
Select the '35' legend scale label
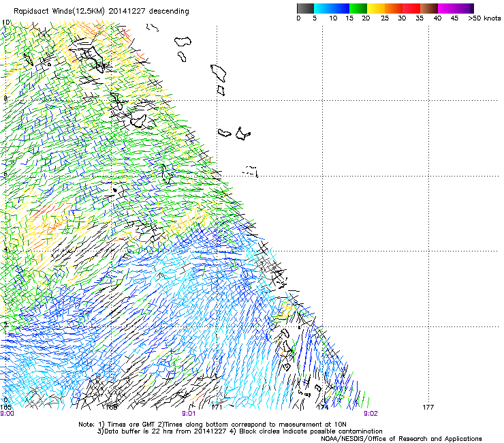(x=420, y=18)
